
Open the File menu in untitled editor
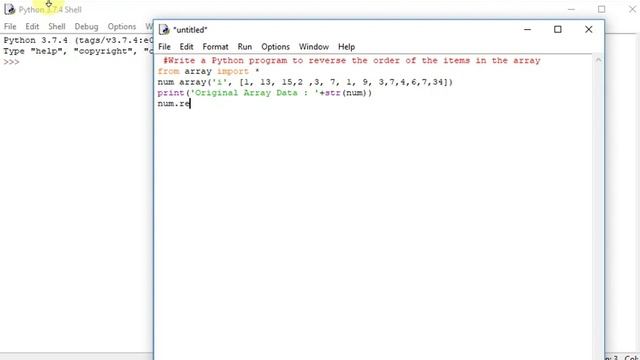(164, 47)
